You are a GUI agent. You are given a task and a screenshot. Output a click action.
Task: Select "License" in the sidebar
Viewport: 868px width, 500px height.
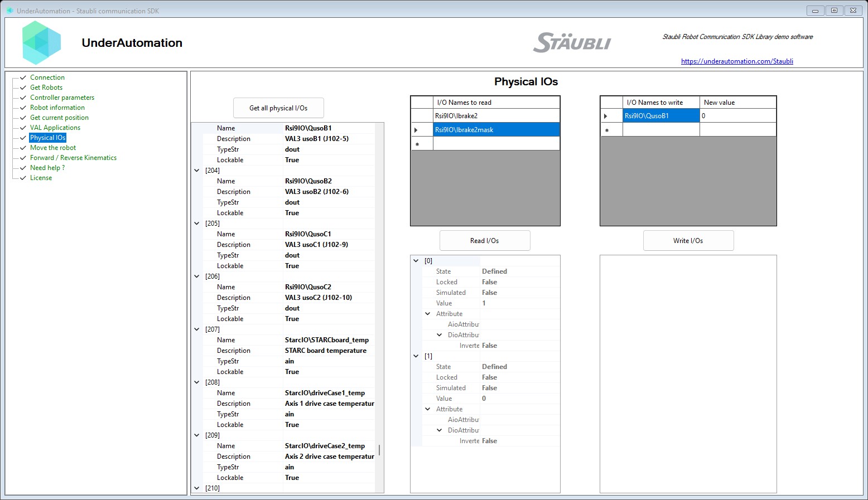pos(41,177)
